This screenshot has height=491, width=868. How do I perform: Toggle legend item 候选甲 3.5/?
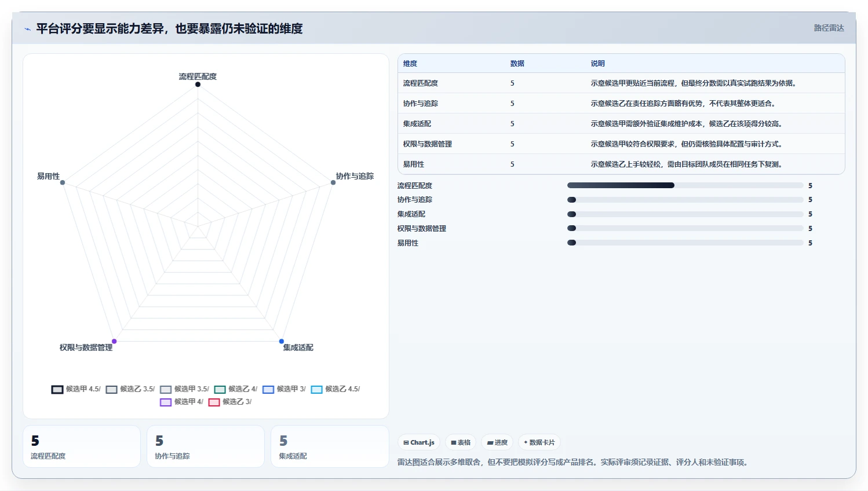pyautogui.click(x=184, y=389)
